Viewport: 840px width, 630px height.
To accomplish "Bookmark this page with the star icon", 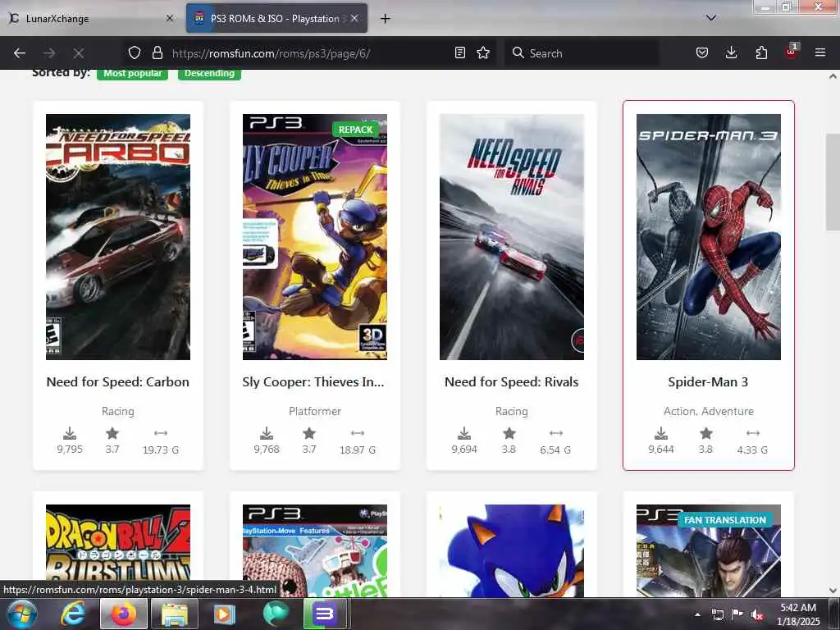I will 483,52.
